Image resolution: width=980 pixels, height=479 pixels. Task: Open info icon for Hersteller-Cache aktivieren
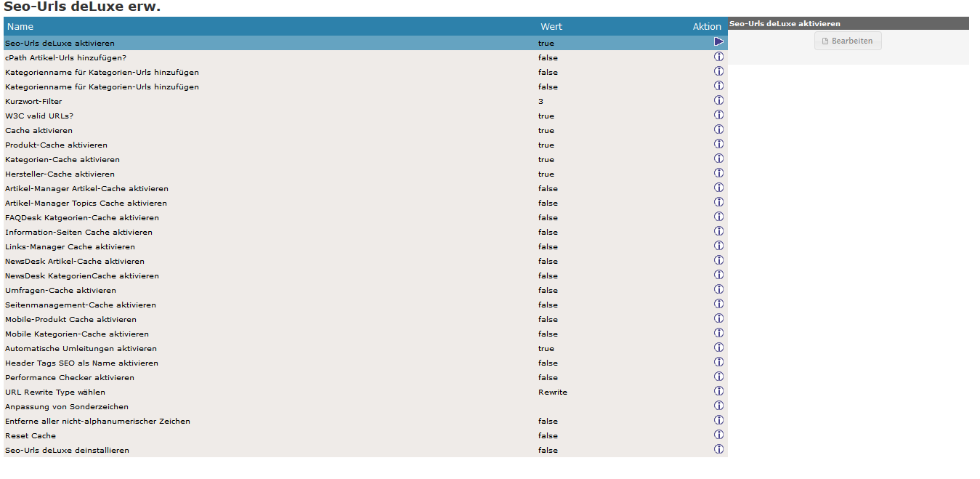(x=718, y=173)
